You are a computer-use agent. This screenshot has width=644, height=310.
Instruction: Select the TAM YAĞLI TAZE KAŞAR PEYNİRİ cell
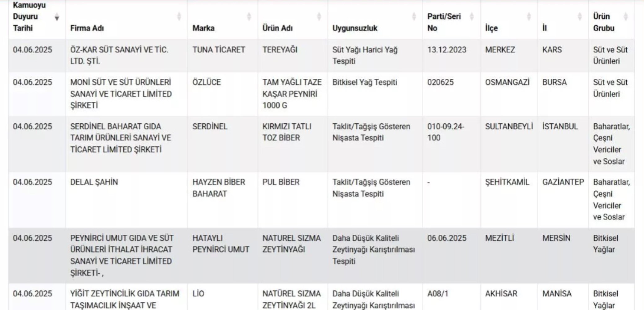click(x=292, y=94)
